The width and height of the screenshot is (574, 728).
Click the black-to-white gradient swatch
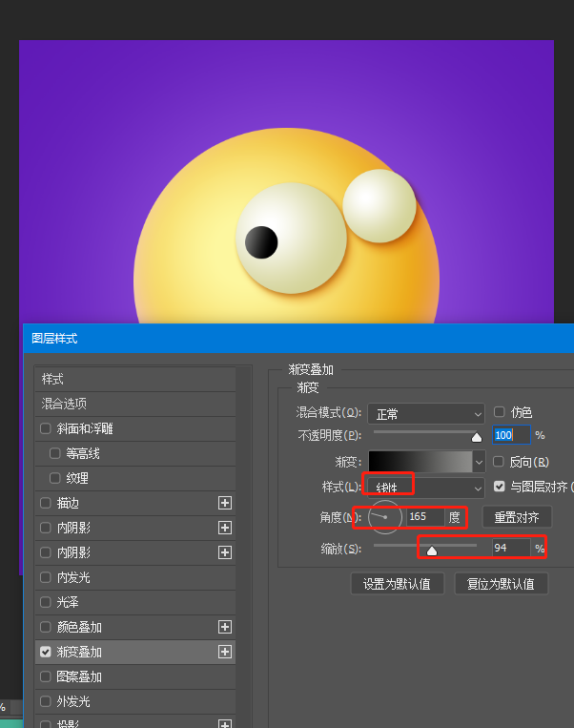[x=420, y=462]
